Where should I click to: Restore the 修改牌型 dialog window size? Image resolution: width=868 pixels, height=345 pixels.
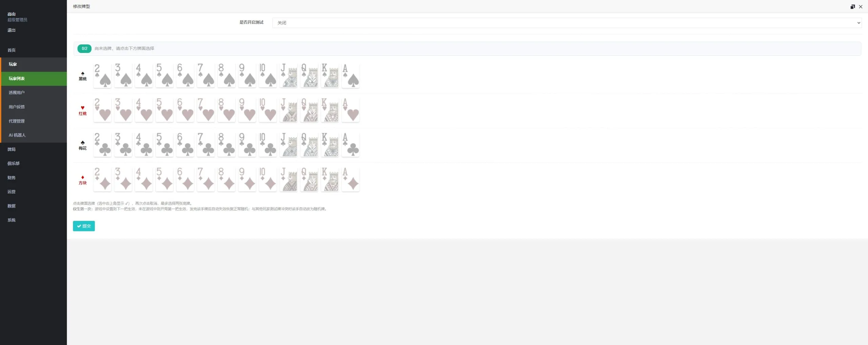[852, 6]
